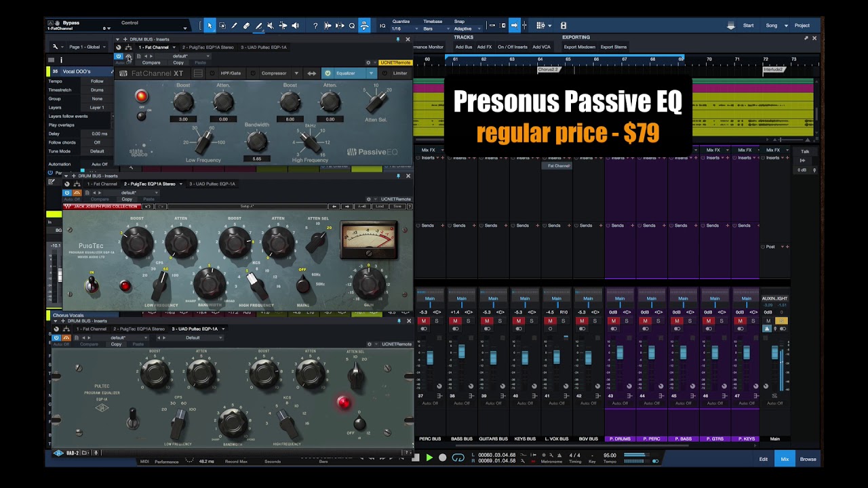Open the Compressor model dropdown arrow
This screenshot has height=488, width=868.
[x=296, y=73]
